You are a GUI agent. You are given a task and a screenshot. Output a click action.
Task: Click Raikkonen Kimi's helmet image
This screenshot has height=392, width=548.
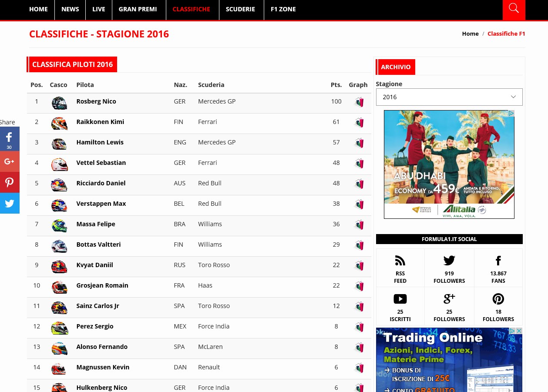tap(59, 124)
